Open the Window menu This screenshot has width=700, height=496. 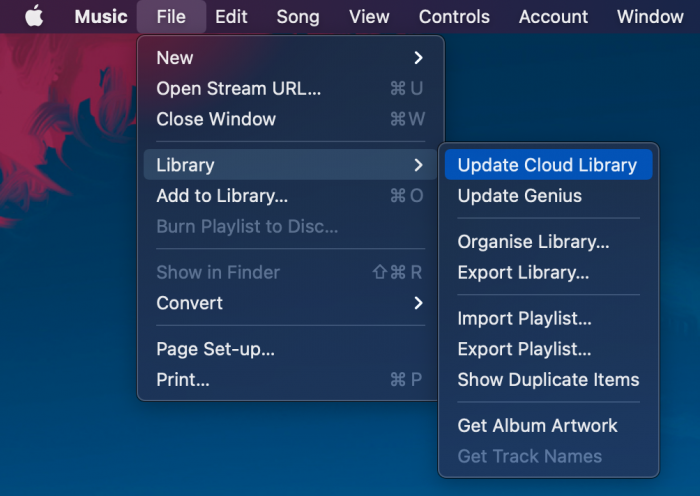(x=650, y=17)
